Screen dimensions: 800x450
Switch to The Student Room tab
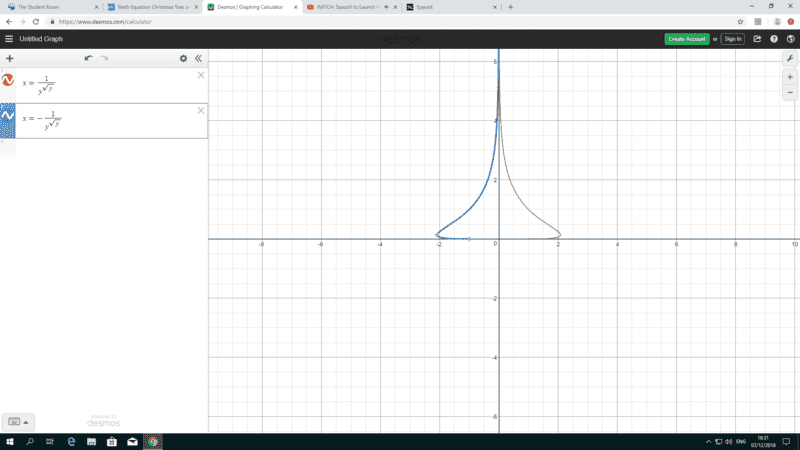pyautogui.click(x=50, y=6)
